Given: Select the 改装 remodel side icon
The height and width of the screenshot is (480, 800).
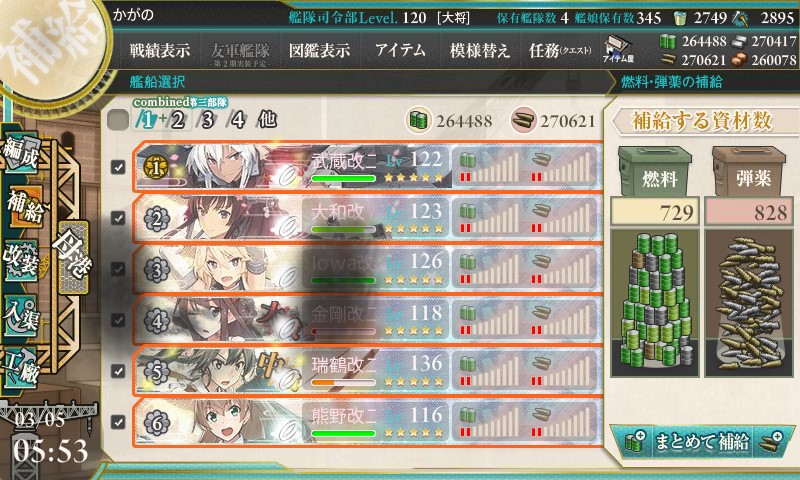Looking at the screenshot, I should (x=20, y=259).
